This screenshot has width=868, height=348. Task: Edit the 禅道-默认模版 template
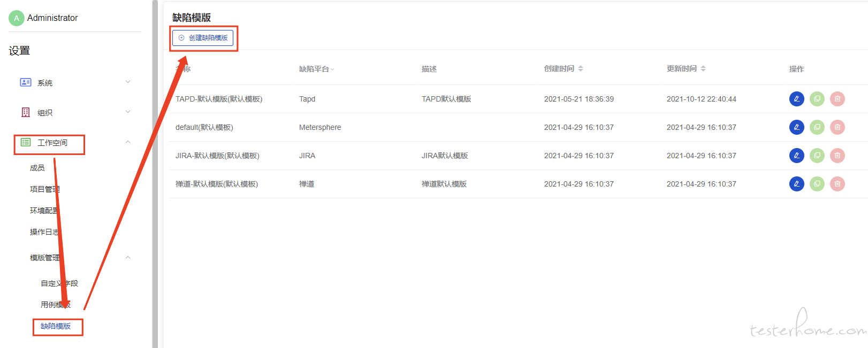click(x=797, y=184)
